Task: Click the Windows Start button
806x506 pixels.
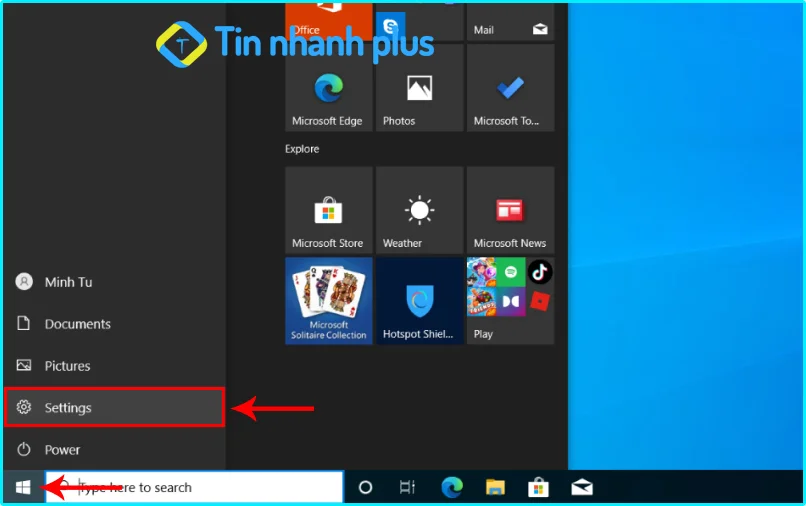Action: point(23,487)
